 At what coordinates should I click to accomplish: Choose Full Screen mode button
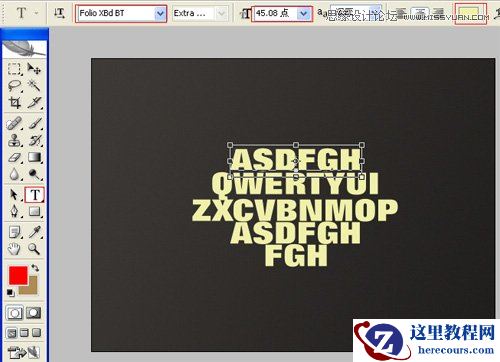(36, 333)
